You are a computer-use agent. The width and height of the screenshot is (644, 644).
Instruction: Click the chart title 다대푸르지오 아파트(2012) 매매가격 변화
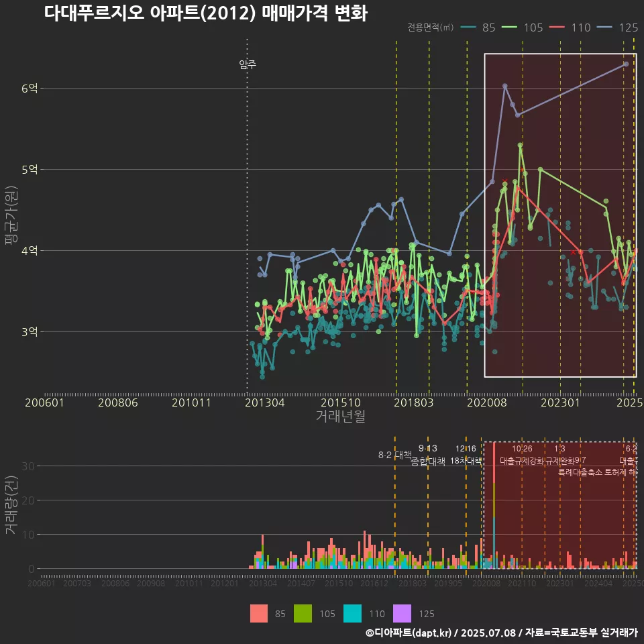point(206,13)
